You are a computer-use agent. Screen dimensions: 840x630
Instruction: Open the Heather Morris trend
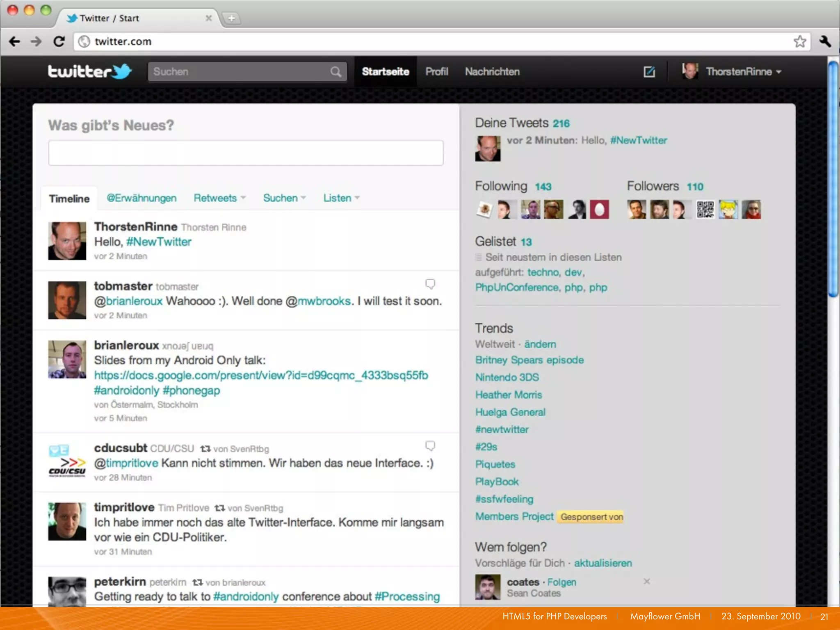click(x=509, y=395)
